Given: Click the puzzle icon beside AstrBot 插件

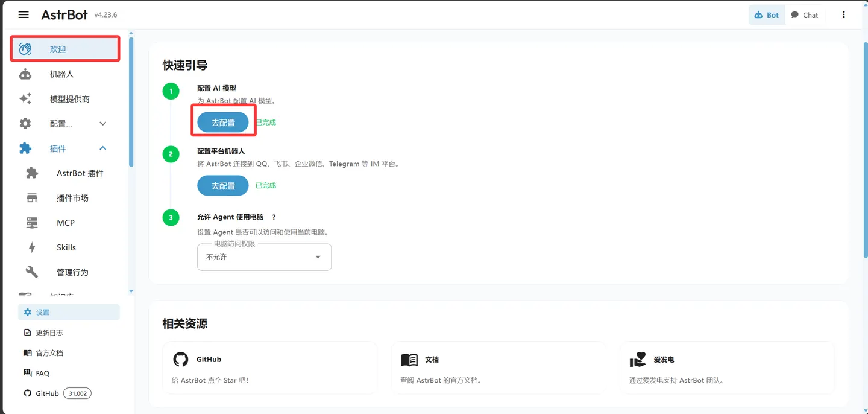Looking at the screenshot, I should tap(32, 173).
